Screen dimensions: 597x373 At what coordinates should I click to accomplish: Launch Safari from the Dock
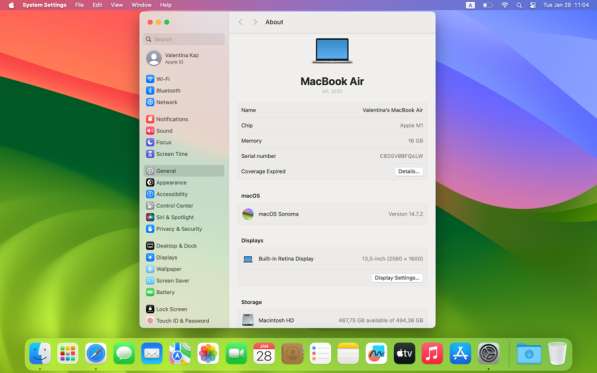pyautogui.click(x=96, y=354)
